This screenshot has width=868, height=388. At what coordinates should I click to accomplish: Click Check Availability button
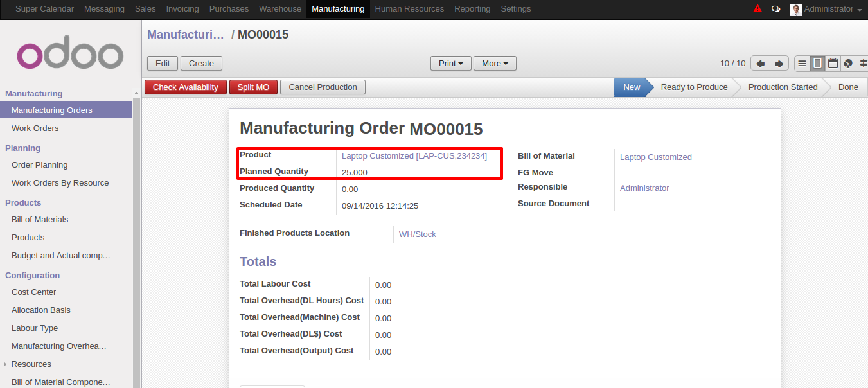click(x=186, y=87)
